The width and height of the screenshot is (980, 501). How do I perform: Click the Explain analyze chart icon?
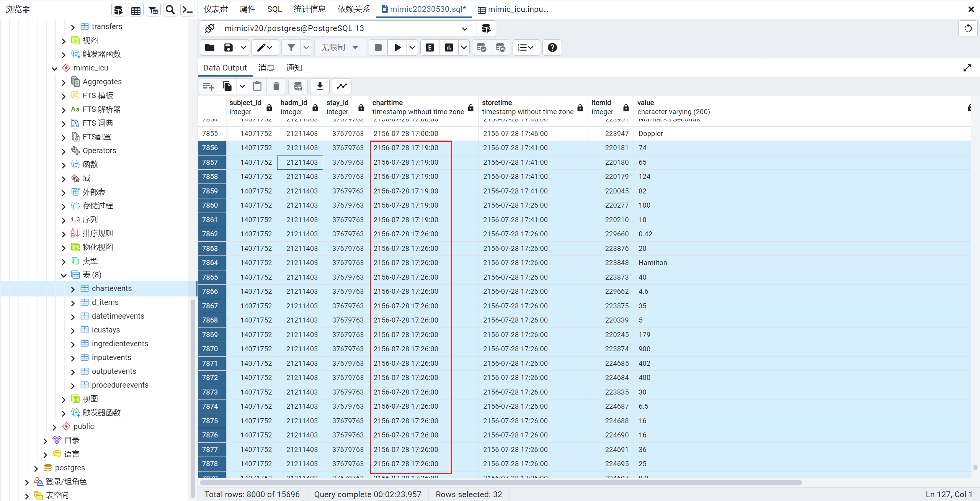(x=449, y=47)
